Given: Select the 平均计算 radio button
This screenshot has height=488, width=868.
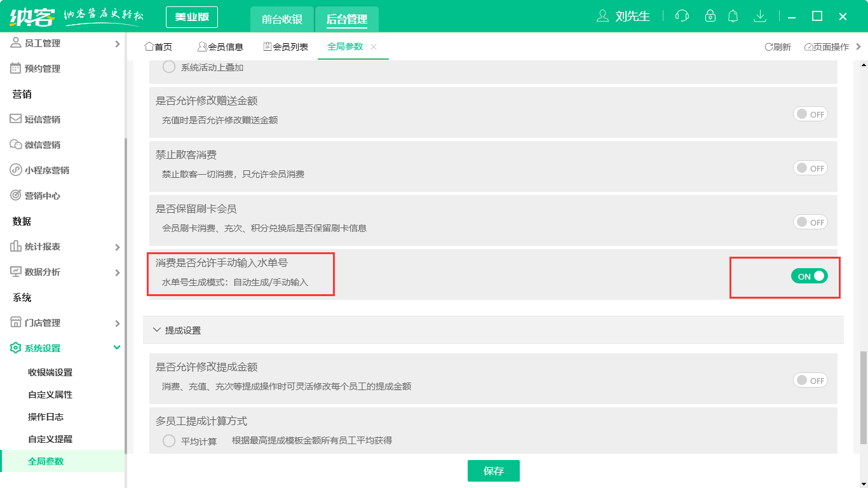Looking at the screenshot, I should pos(169,441).
